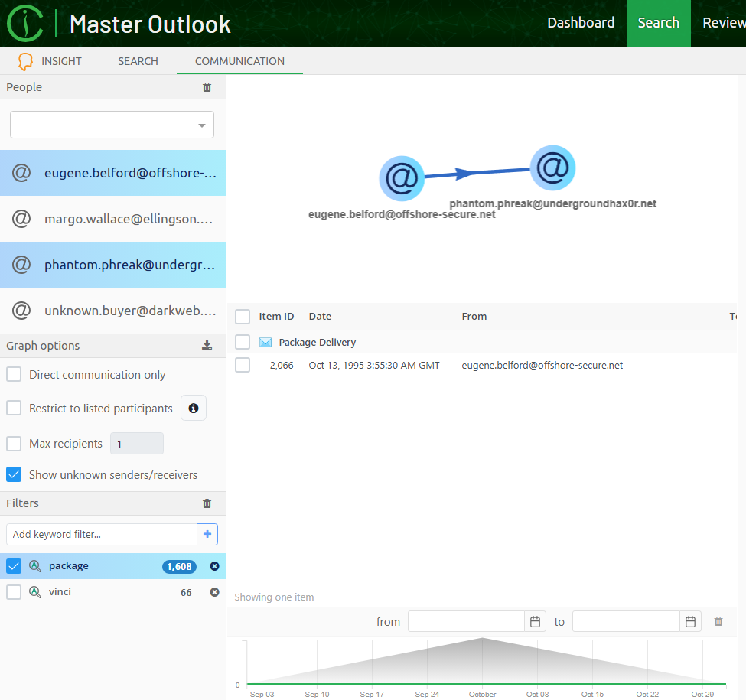Viewport: 746px width, 700px height.
Task: Click the eugene.belford graph node
Action: click(x=402, y=178)
